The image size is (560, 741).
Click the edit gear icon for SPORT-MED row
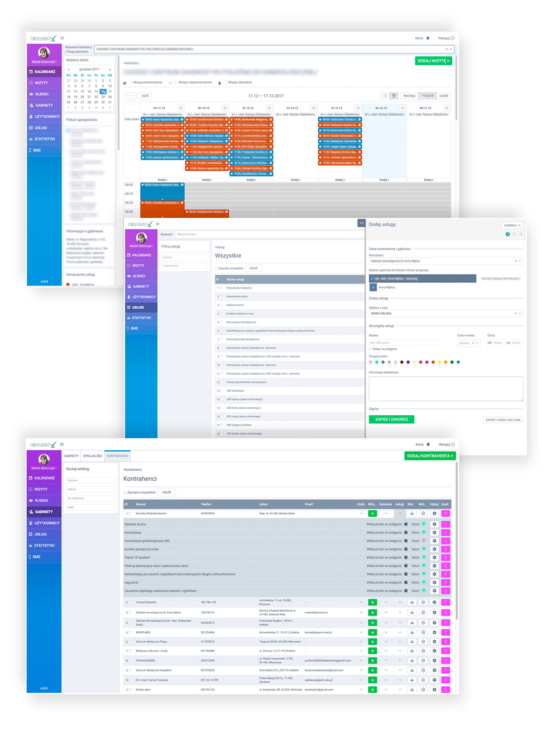(434, 632)
